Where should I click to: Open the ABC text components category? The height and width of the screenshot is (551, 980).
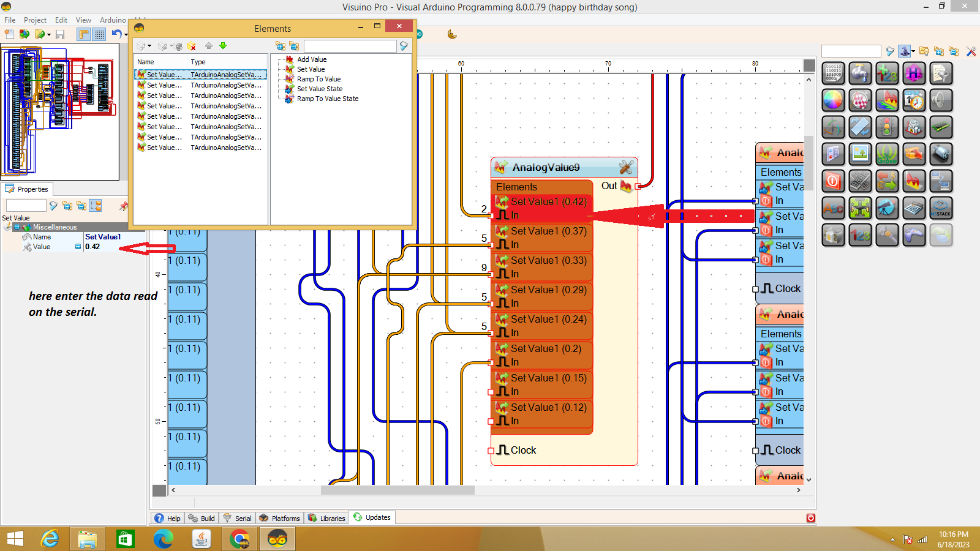click(x=833, y=208)
